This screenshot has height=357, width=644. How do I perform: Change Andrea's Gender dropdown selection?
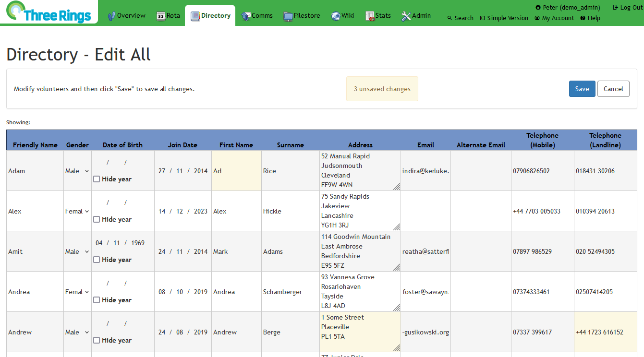[x=77, y=292]
